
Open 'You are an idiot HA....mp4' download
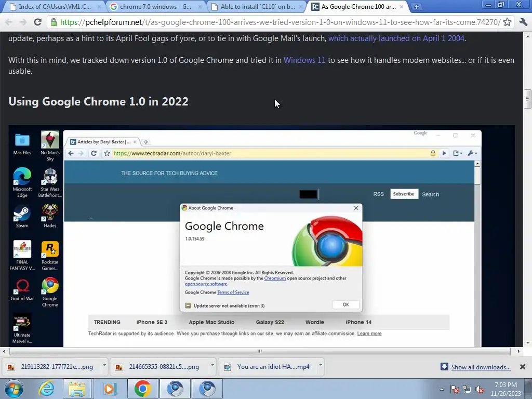click(x=268, y=367)
